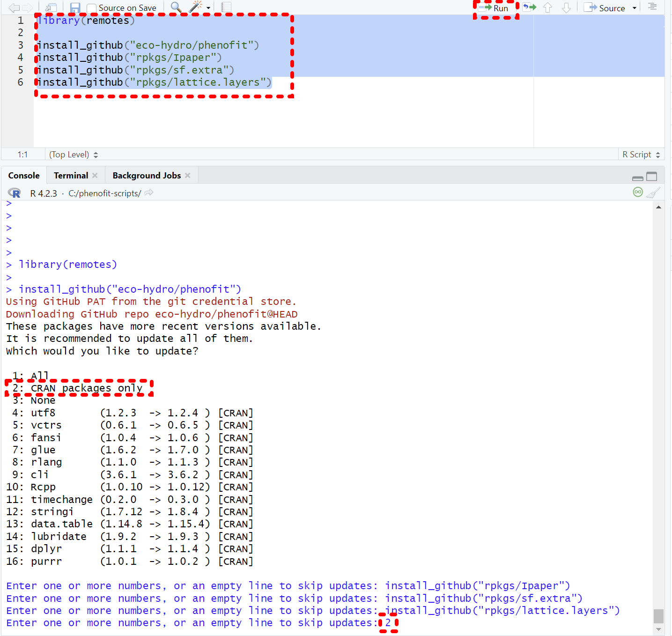Image resolution: width=672 pixels, height=636 pixels.
Task: Click the lubridate package row
Action: click(130, 537)
